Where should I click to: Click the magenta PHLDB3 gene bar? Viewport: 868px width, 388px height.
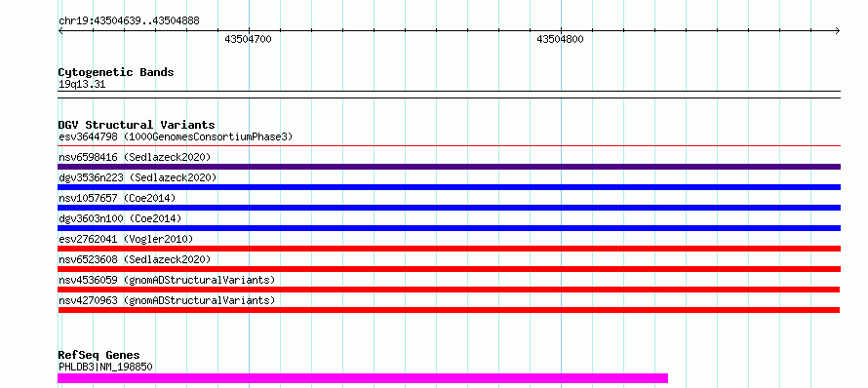pyautogui.click(x=363, y=378)
